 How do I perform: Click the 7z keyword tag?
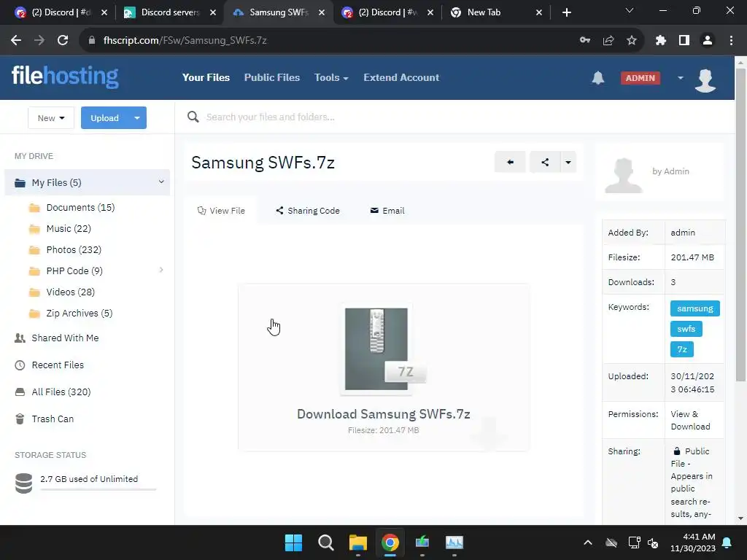pyautogui.click(x=682, y=349)
